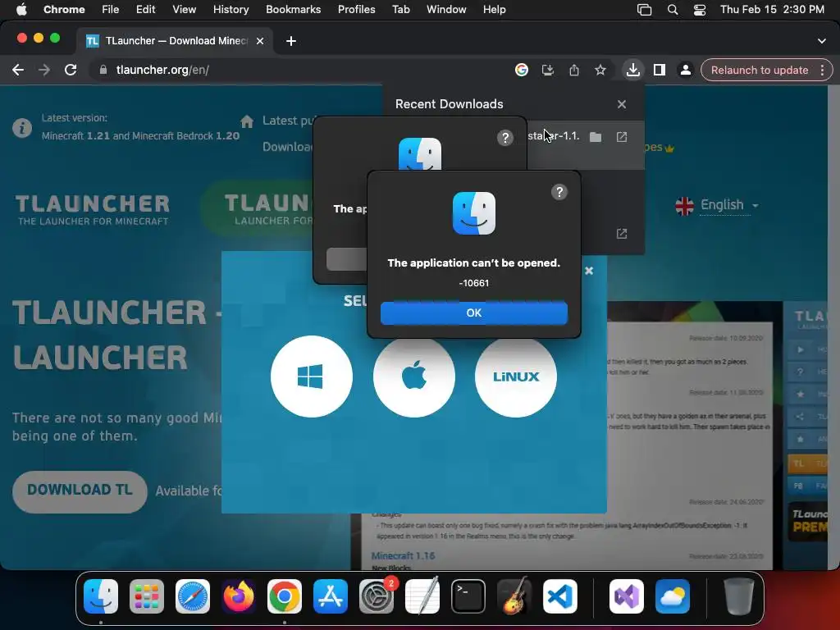Toggle the Chrome side panel
This screenshot has height=630, width=840.
(660, 71)
